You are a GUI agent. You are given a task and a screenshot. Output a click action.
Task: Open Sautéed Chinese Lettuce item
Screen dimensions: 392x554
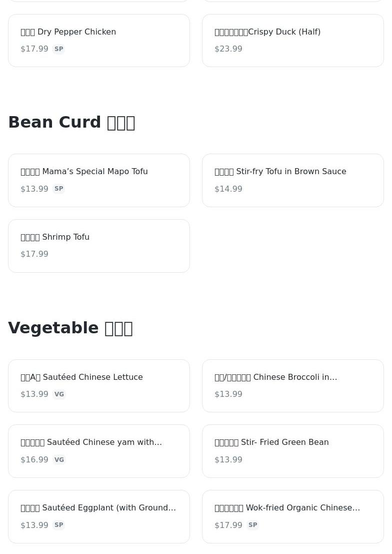pyautogui.click(x=99, y=386)
